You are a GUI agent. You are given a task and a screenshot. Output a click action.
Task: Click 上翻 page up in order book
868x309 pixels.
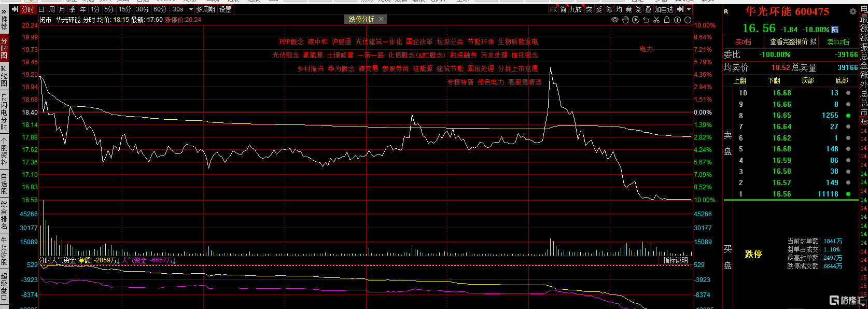(x=740, y=80)
